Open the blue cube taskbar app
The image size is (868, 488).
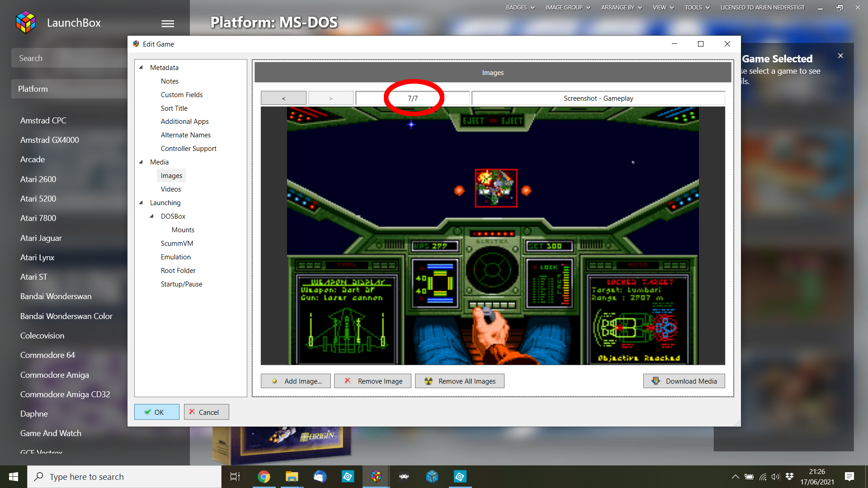[432, 477]
